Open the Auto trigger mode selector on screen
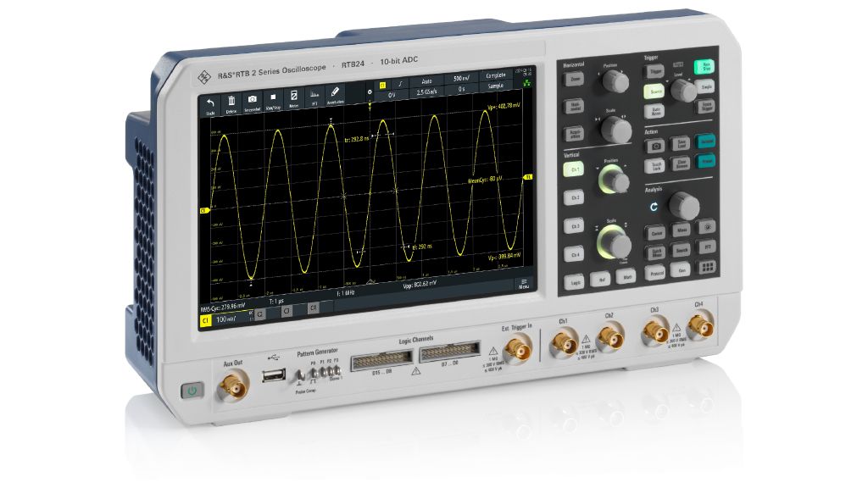The width and height of the screenshot is (868, 488). click(x=426, y=81)
